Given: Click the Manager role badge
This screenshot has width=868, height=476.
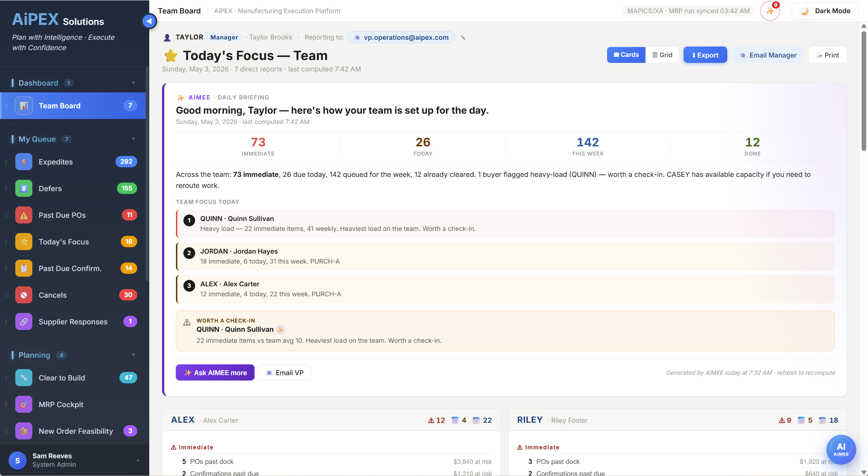Looking at the screenshot, I should [224, 37].
